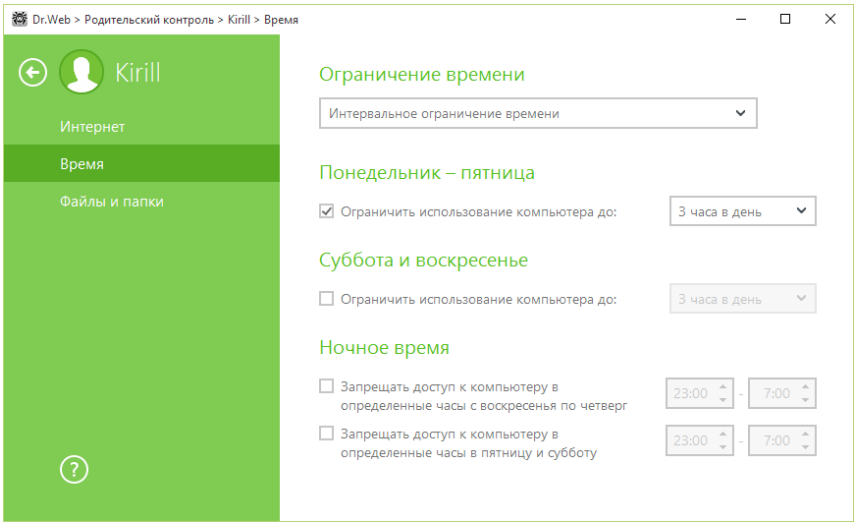Open weekend 3 часа в день dropdown
The height and width of the screenshot is (525, 856).
coord(742,299)
